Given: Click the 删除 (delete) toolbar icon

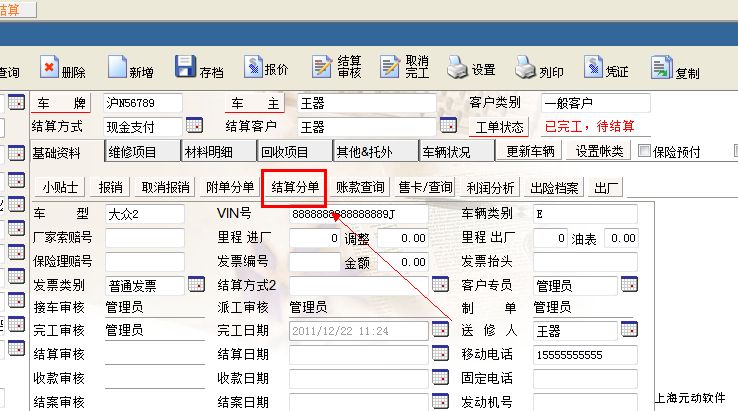Looking at the screenshot, I should pos(50,68).
